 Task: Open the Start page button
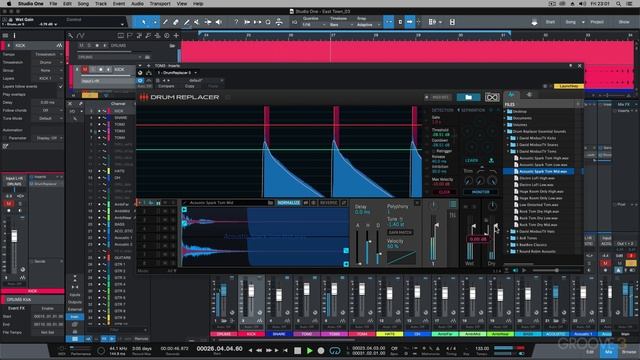click(x=550, y=22)
